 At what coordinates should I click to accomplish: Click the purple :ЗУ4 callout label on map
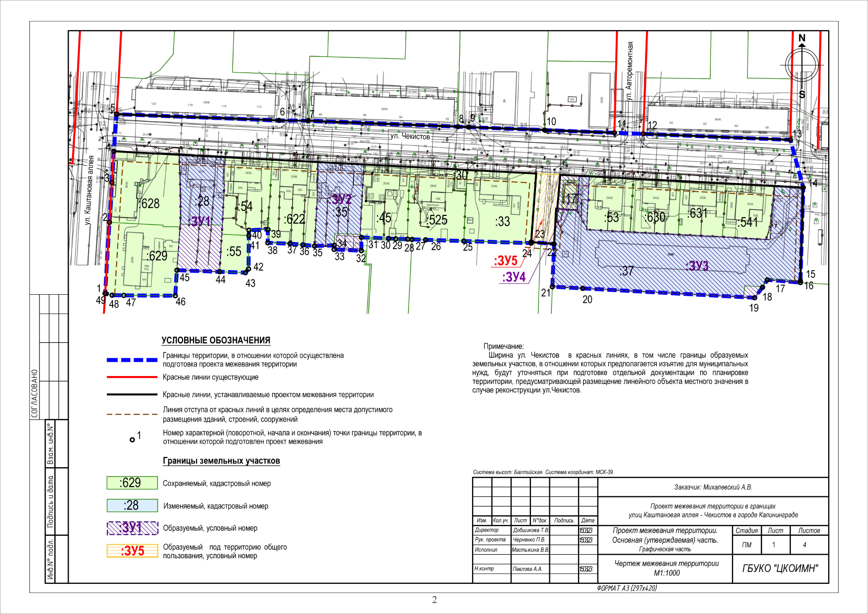click(x=514, y=277)
